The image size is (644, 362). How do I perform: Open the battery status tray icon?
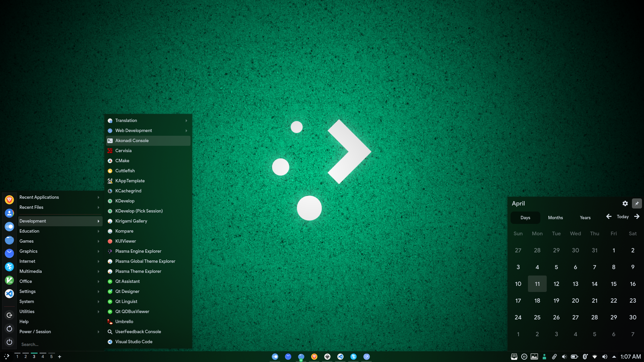pos(574,357)
